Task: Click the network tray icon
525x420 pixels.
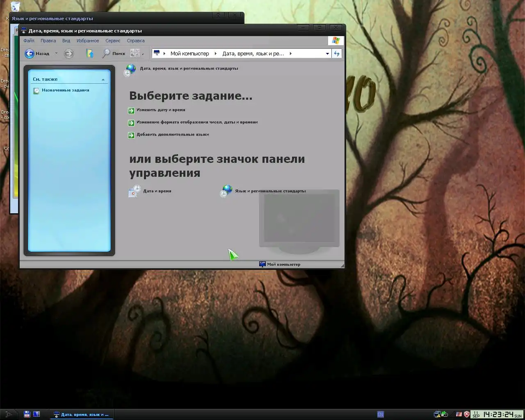Action: click(x=438, y=414)
